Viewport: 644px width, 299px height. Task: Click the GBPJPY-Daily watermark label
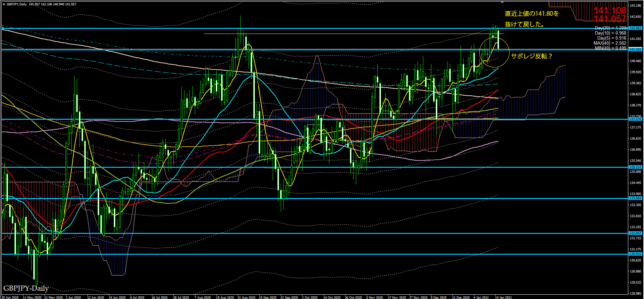[x=26, y=288]
